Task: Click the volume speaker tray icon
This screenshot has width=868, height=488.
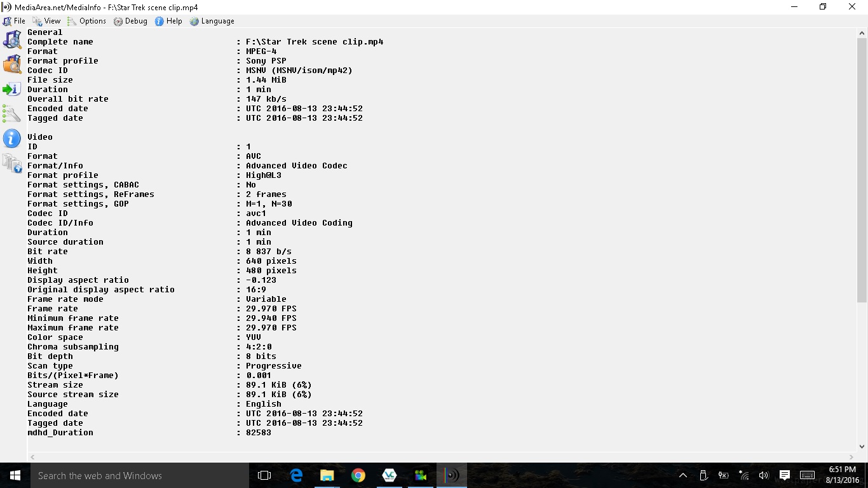Action: (764, 475)
